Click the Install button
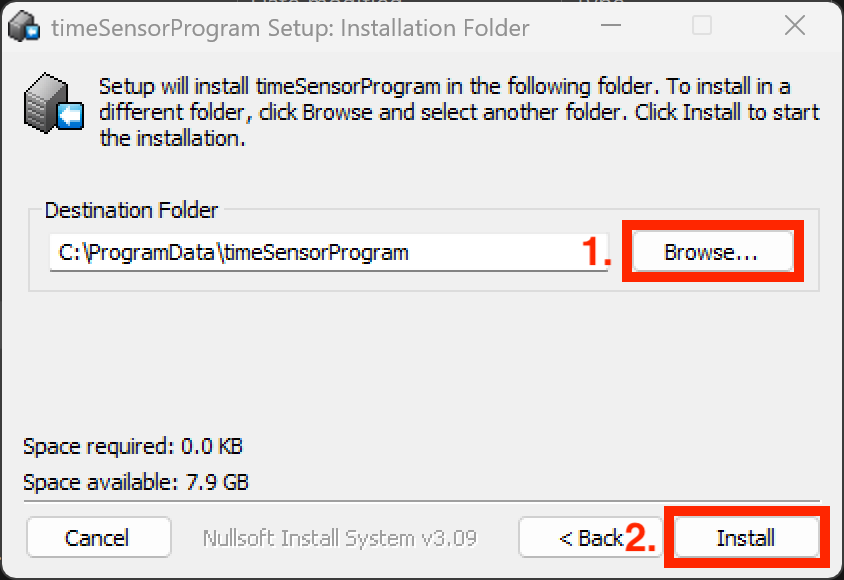844x580 pixels. 746,538
